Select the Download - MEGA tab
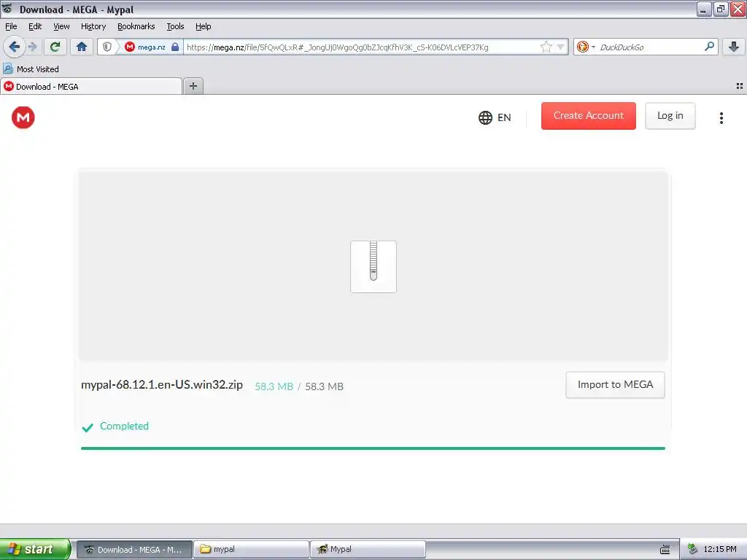747x560 pixels. click(x=91, y=86)
